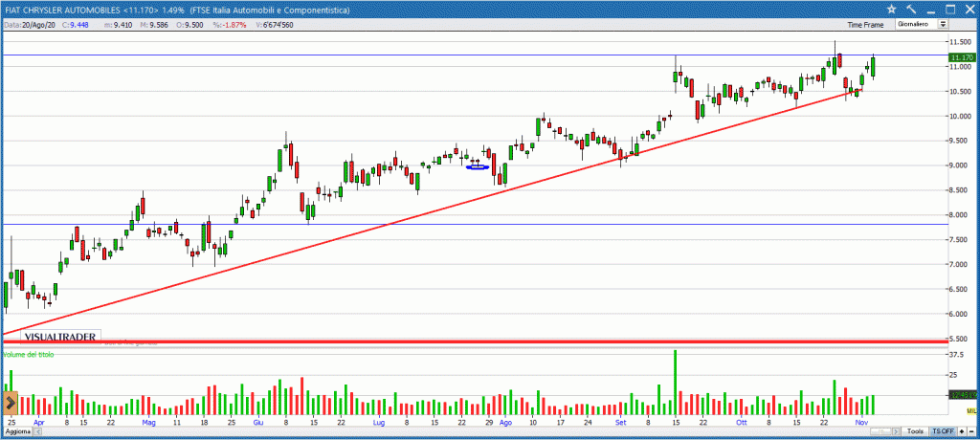Zoom out using the minus button
The width and height of the screenshot is (980, 440).
(971, 432)
